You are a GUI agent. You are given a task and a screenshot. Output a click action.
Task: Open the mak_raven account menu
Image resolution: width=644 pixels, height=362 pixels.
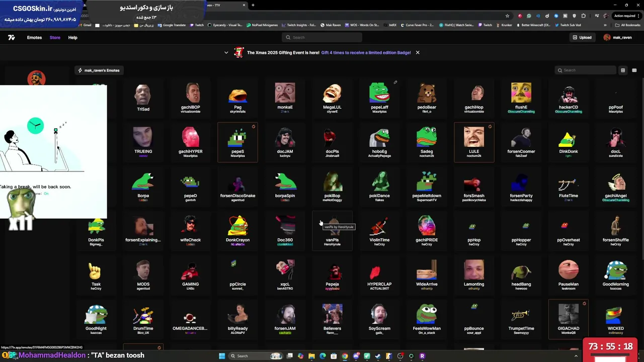pos(617,37)
